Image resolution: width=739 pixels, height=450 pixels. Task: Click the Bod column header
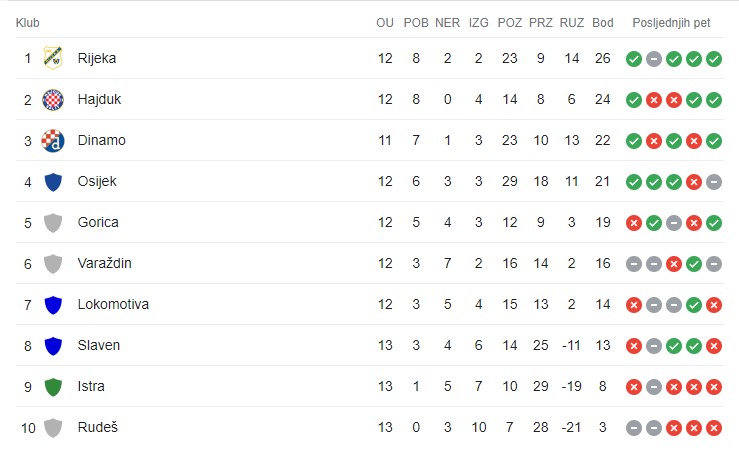tap(602, 23)
